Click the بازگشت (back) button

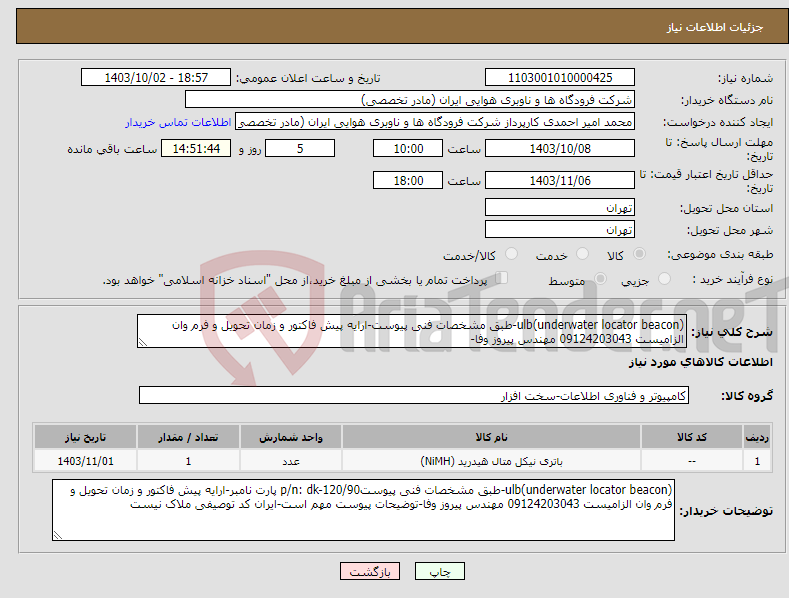tap(370, 572)
